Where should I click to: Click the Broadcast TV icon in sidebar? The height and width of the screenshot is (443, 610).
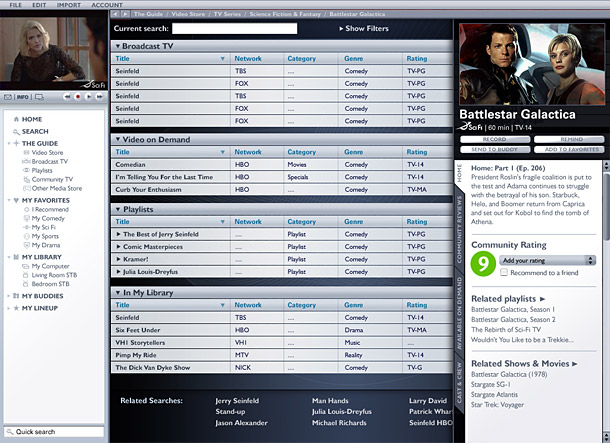click(26, 161)
